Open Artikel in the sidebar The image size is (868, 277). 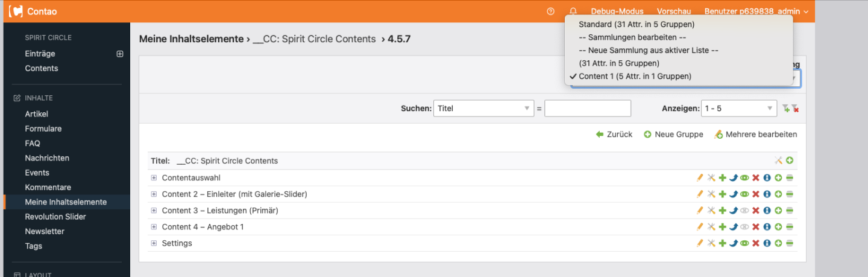(36, 114)
